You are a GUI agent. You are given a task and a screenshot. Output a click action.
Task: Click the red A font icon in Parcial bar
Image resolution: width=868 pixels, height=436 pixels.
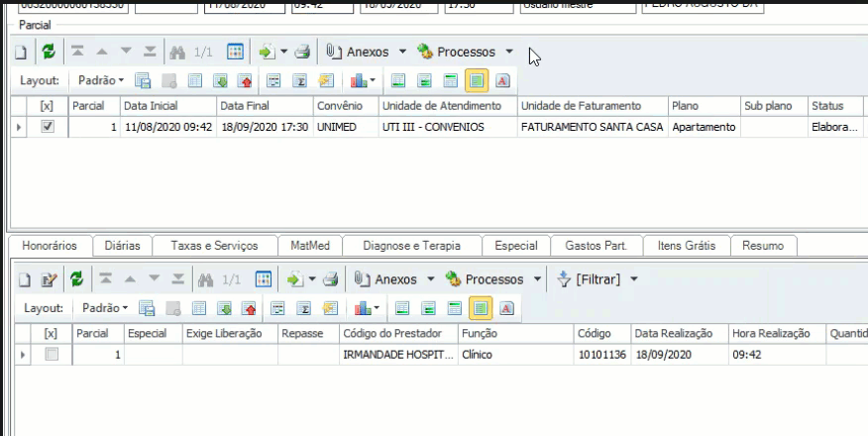[x=502, y=81]
